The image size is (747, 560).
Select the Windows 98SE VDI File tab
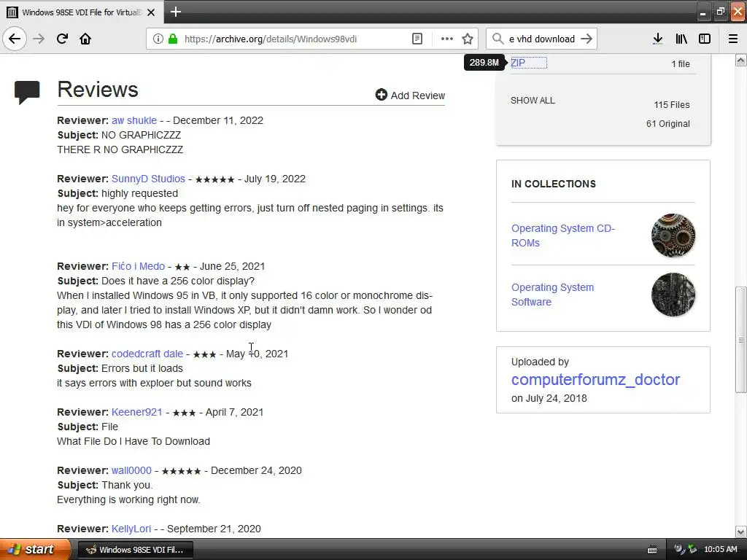point(82,12)
